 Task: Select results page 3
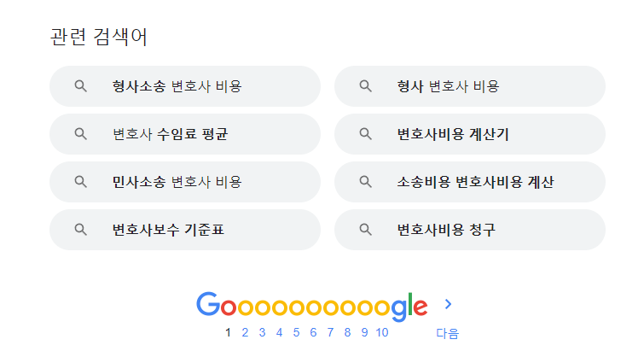click(x=262, y=333)
